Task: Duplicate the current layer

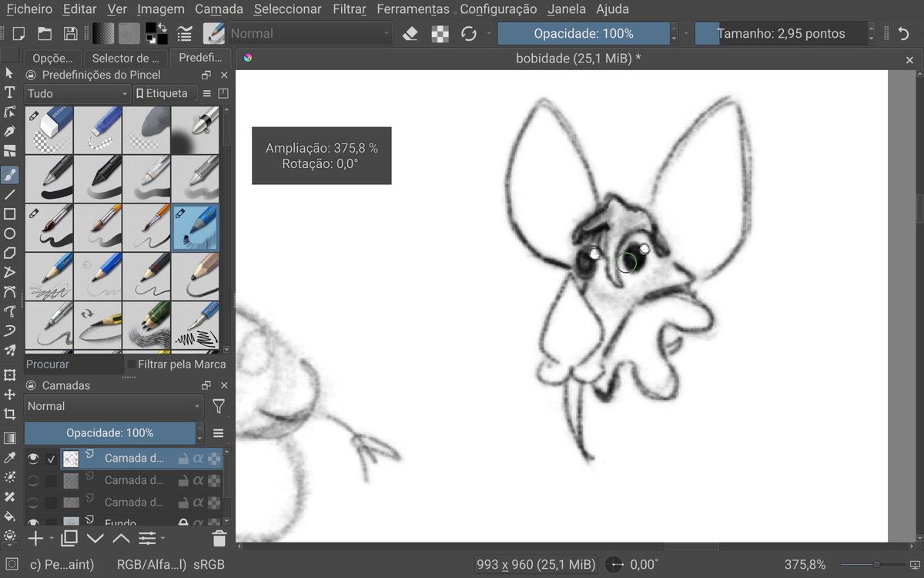Action: click(69, 538)
